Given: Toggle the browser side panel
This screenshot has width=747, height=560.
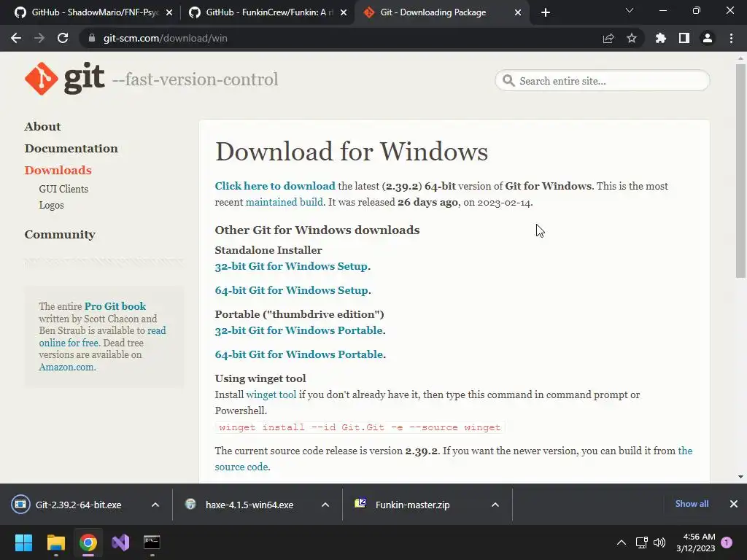Looking at the screenshot, I should (x=684, y=38).
